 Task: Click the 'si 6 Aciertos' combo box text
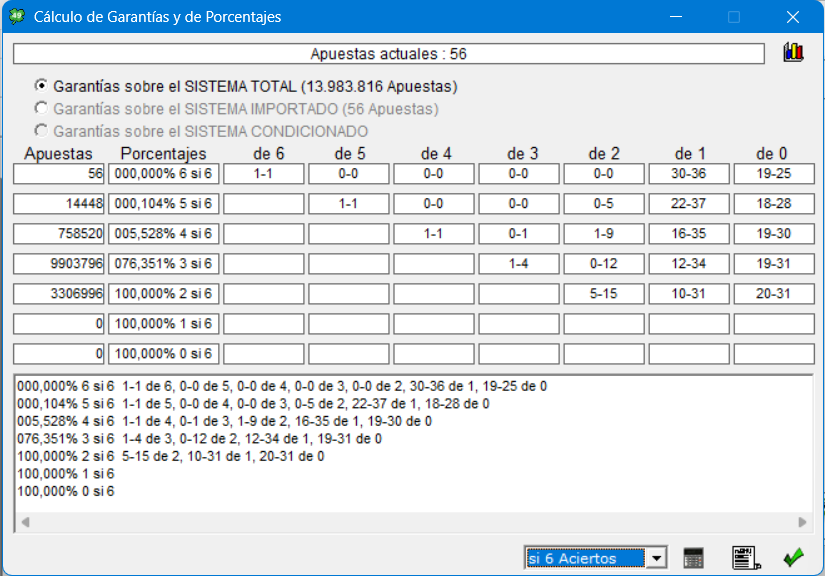click(x=585, y=558)
